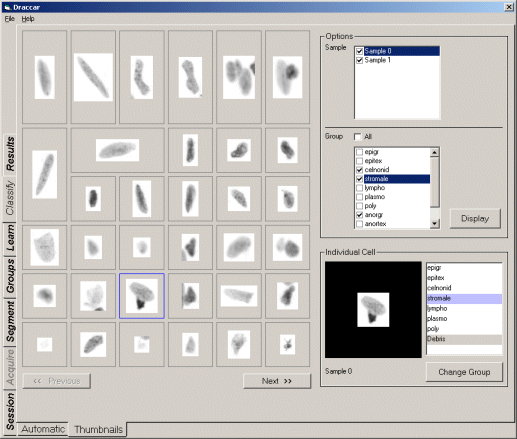Open the Segment vertical side tab
Image resolution: width=517 pixels, height=439 pixels.
click(x=10, y=321)
